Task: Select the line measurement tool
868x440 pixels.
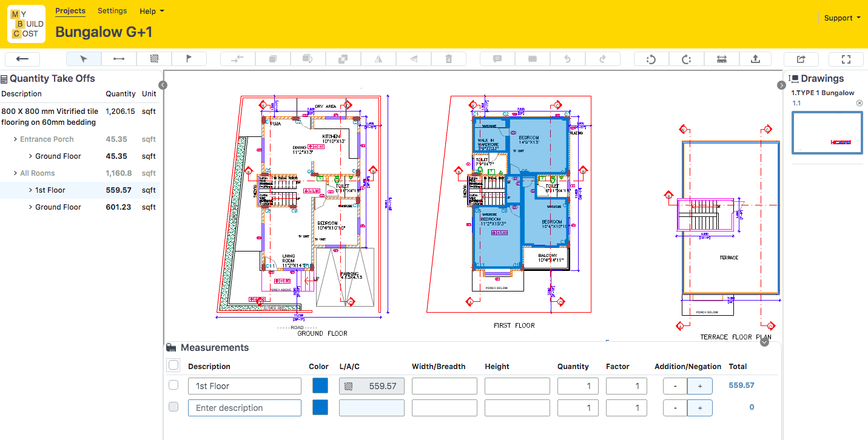Action: pos(119,59)
